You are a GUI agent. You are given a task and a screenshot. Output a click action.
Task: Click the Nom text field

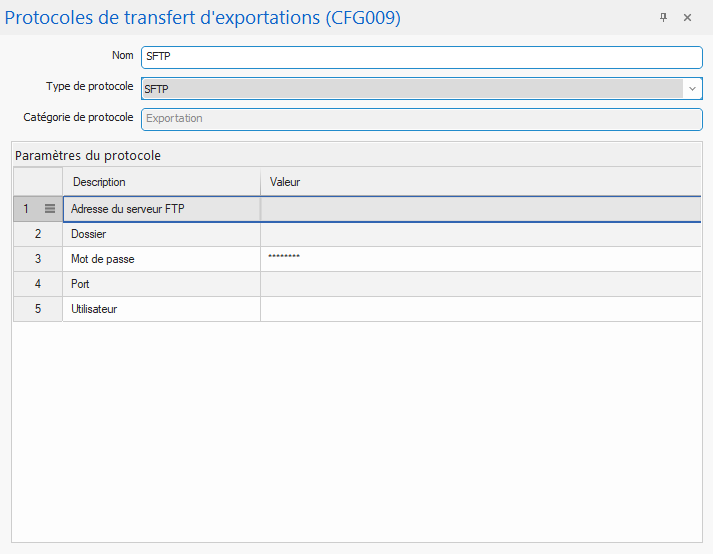point(422,57)
